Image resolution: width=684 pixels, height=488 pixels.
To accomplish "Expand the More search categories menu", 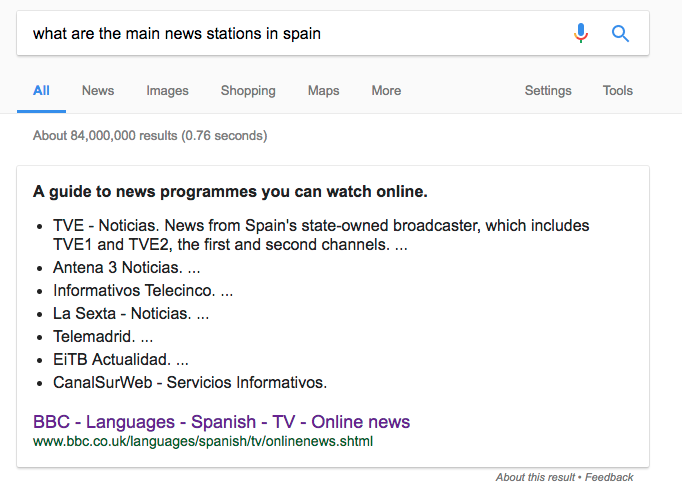I will click(386, 91).
